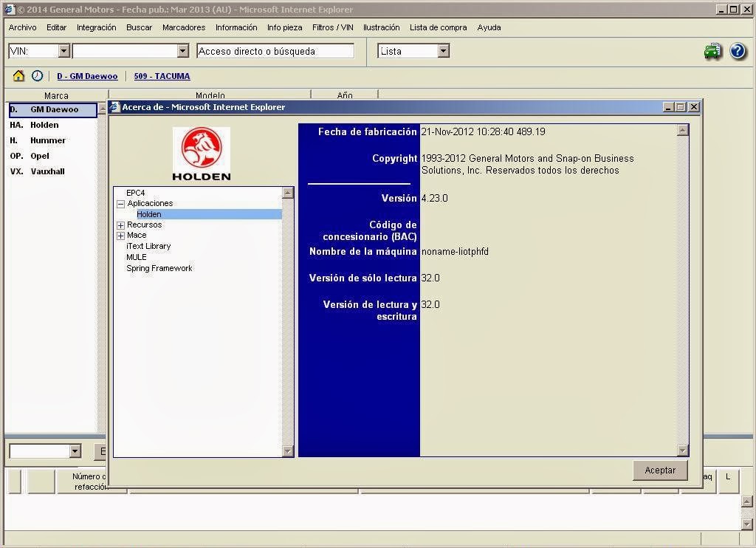Follow the 509 - TACUMA breadcrumb link

pos(162,76)
